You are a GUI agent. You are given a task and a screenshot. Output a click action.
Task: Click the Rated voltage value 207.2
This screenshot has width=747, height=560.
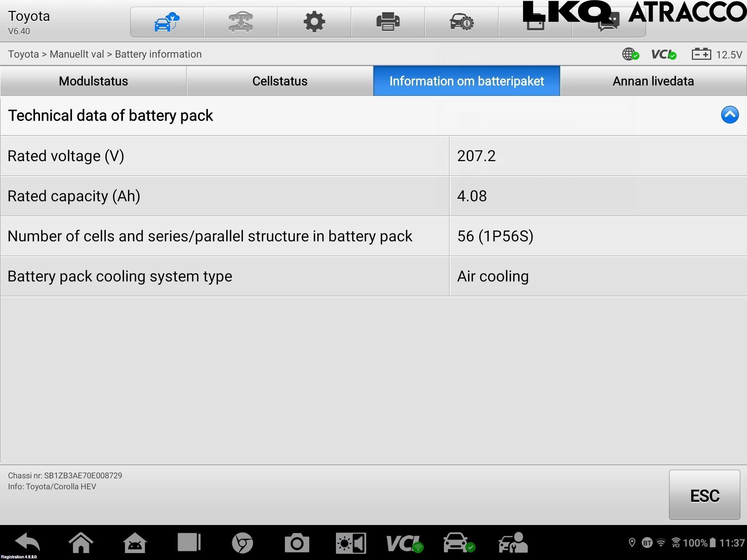(x=476, y=156)
